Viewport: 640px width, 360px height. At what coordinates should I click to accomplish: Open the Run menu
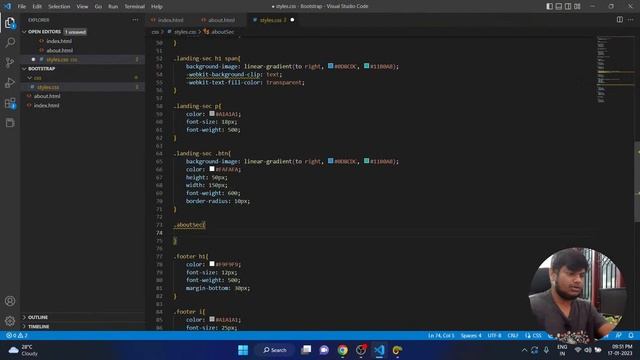113,7
